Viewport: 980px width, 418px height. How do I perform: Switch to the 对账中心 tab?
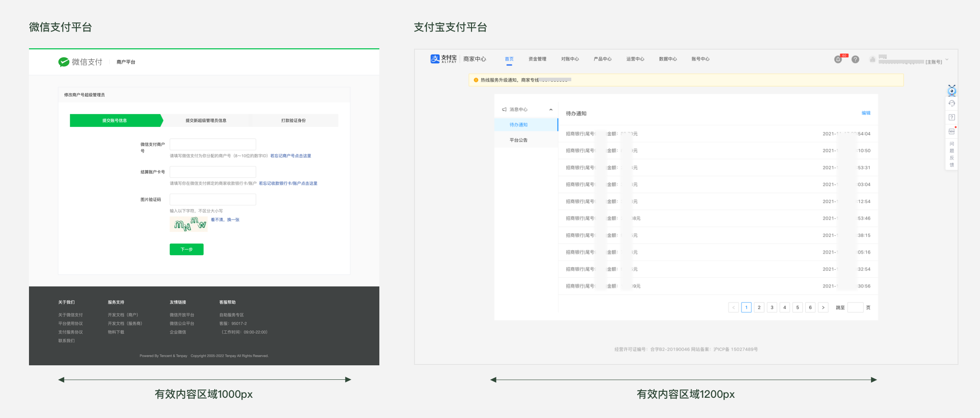570,59
